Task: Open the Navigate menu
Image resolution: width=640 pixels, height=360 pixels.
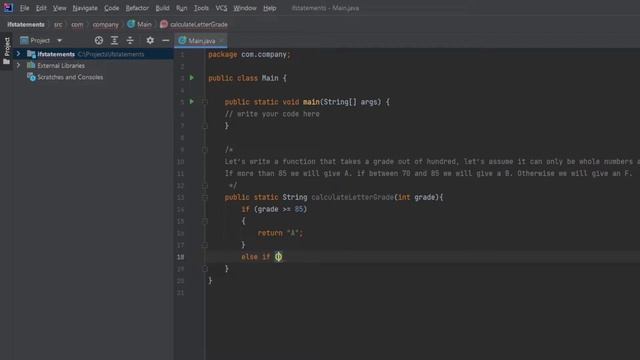Action: tap(85, 8)
